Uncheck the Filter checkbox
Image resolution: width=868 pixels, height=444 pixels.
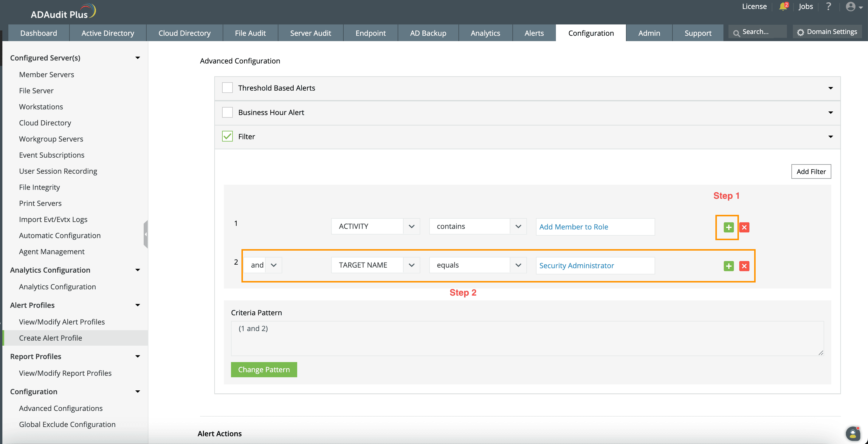[227, 136]
